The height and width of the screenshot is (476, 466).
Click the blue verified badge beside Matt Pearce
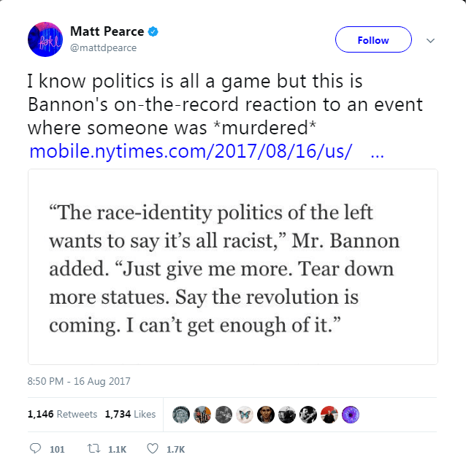coord(154,32)
